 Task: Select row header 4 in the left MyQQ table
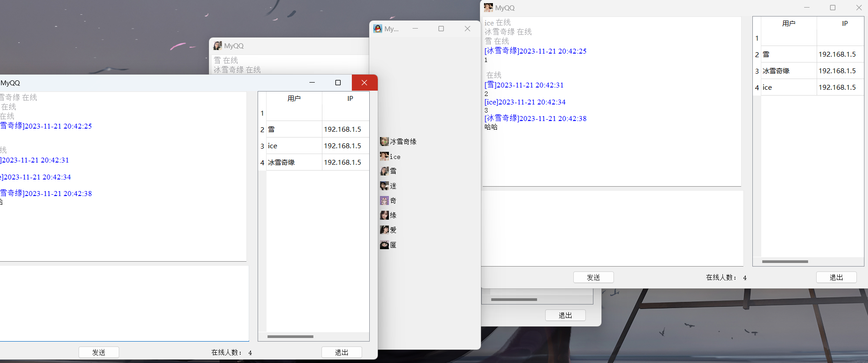coord(262,163)
